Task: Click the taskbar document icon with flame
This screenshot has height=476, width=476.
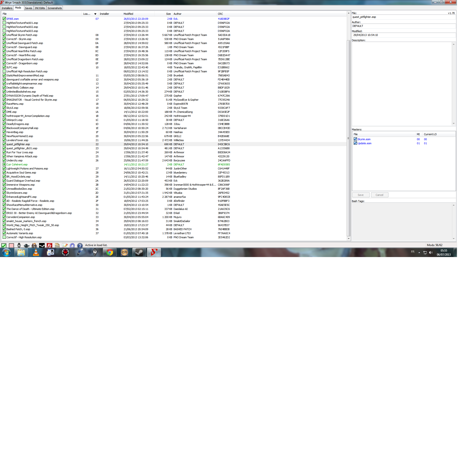Action: tap(51, 252)
